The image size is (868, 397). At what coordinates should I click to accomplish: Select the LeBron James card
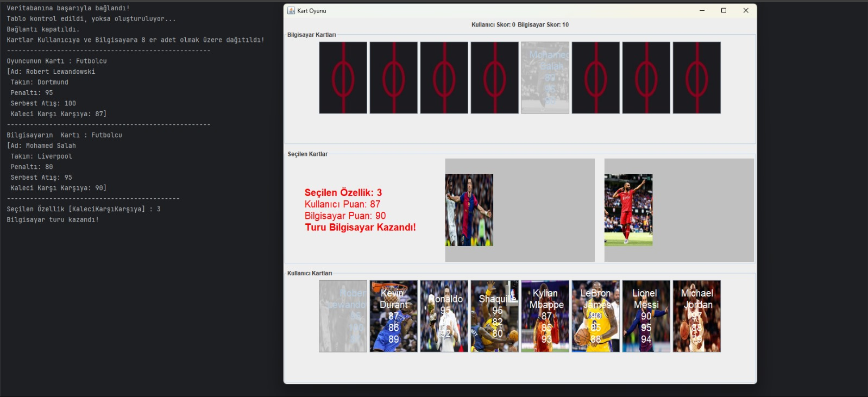[x=595, y=316]
